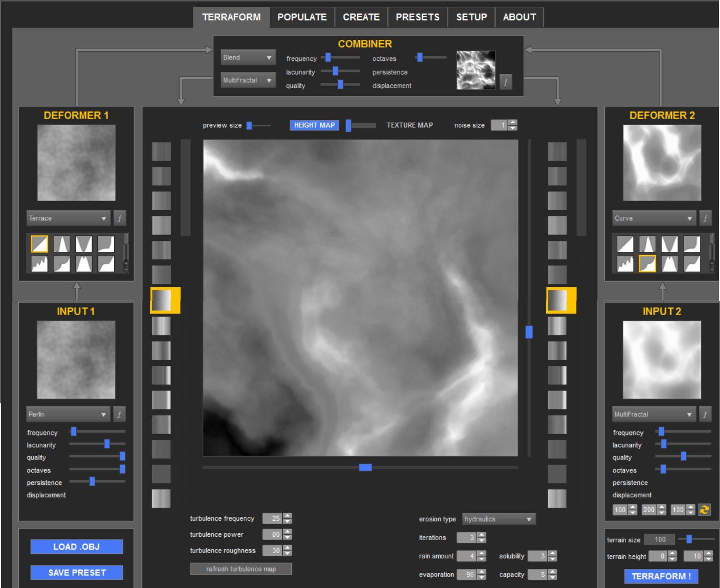The image size is (720, 588).
Task: Click the Combiner octaves slider
Action: 431,58
